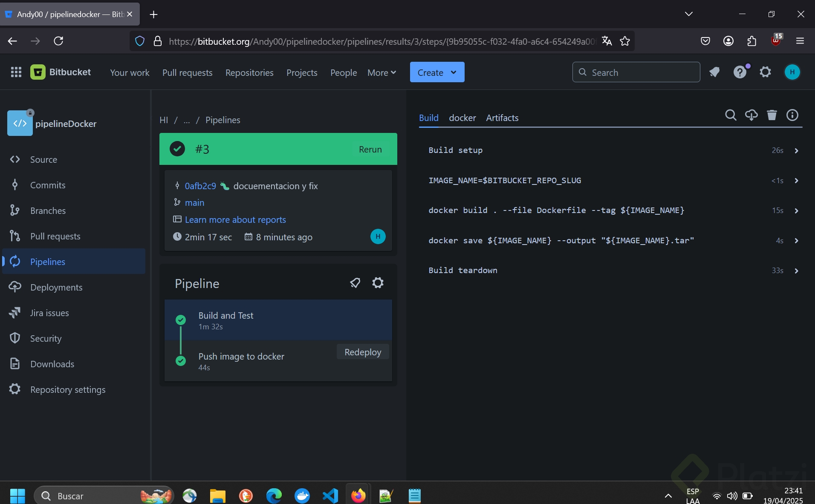Click the Firefox address bar URL
This screenshot has height=504, width=815.
tap(382, 41)
